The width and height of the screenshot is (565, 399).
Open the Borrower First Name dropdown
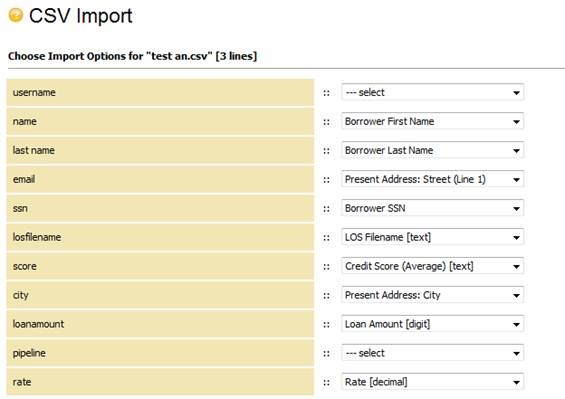pos(432,121)
